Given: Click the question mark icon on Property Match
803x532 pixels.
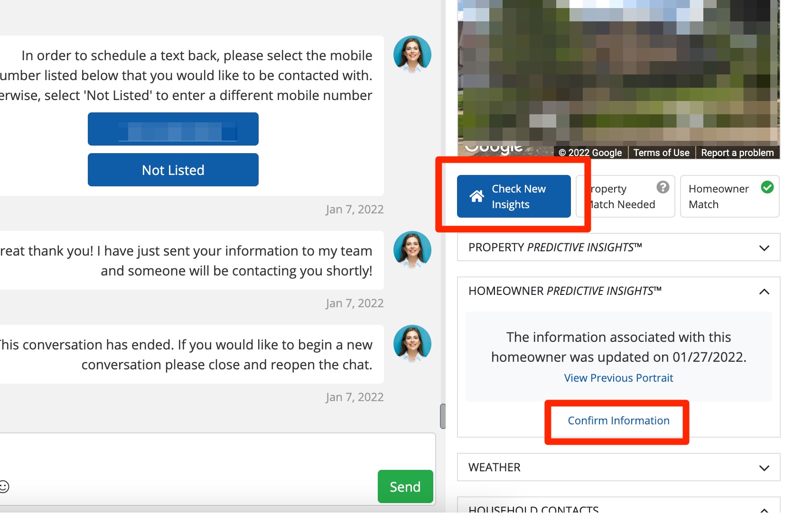Looking at the screenshot, I should (x=663, y=187).
